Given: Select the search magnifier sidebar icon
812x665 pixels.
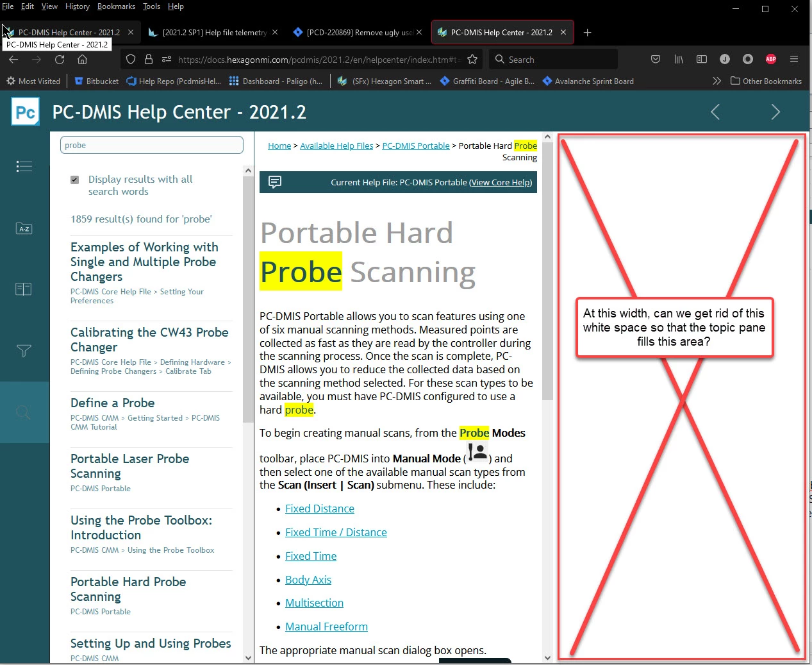Looking at the screenshot, I should 24,412.
